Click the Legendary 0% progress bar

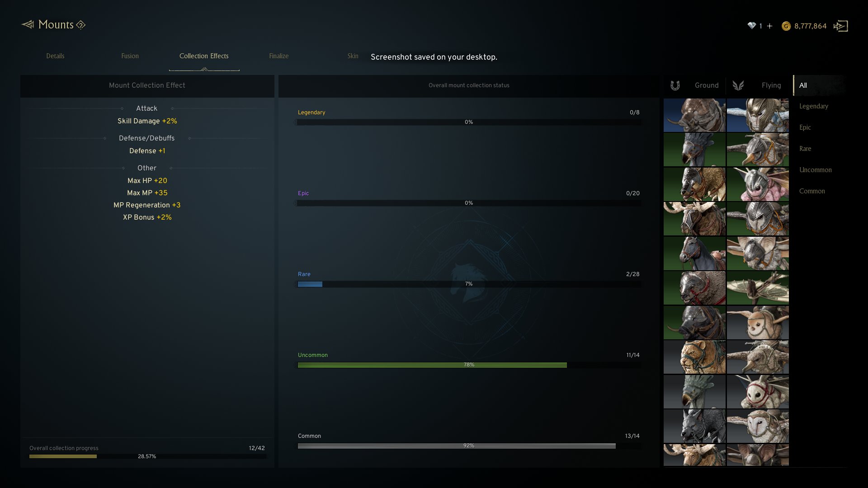(x=469, y=122)
